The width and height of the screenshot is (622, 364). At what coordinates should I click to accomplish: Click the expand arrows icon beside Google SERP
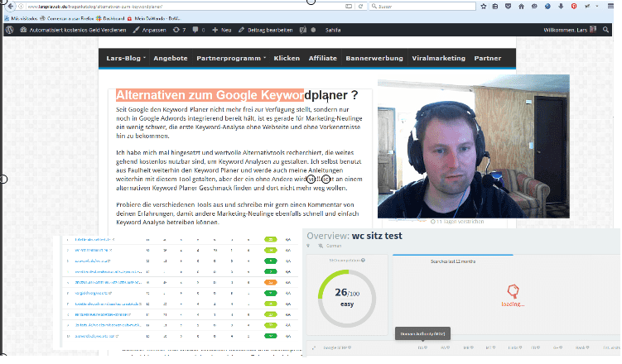[x=313, y=347]
